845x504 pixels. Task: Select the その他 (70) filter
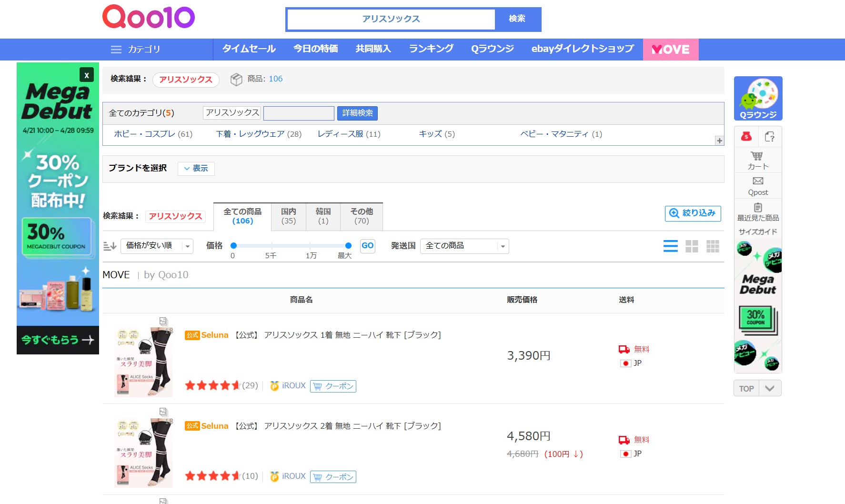point(361,216)
